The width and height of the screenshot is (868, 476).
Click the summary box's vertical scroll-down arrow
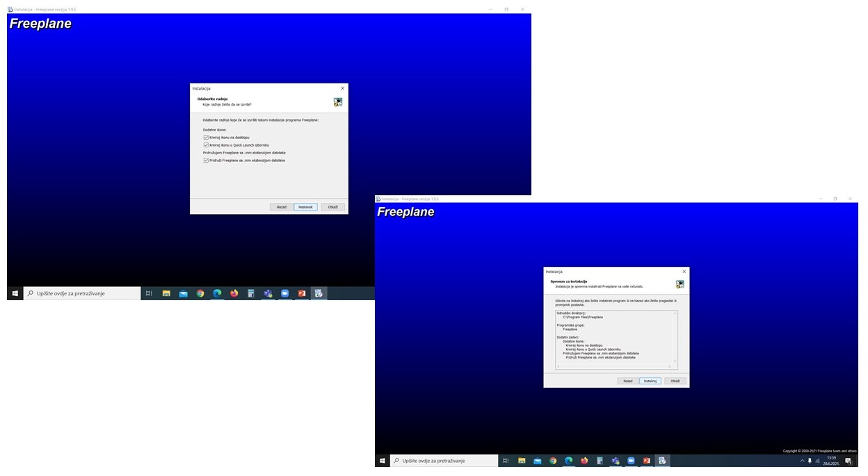coord(675,361)
